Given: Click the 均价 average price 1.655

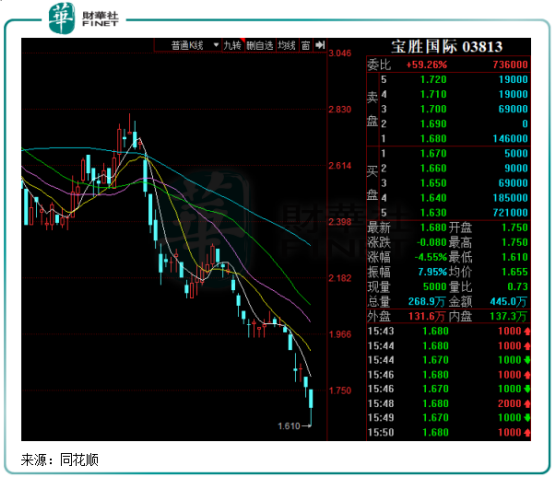Looking at the screenshot, I should (x=515, y=272).
